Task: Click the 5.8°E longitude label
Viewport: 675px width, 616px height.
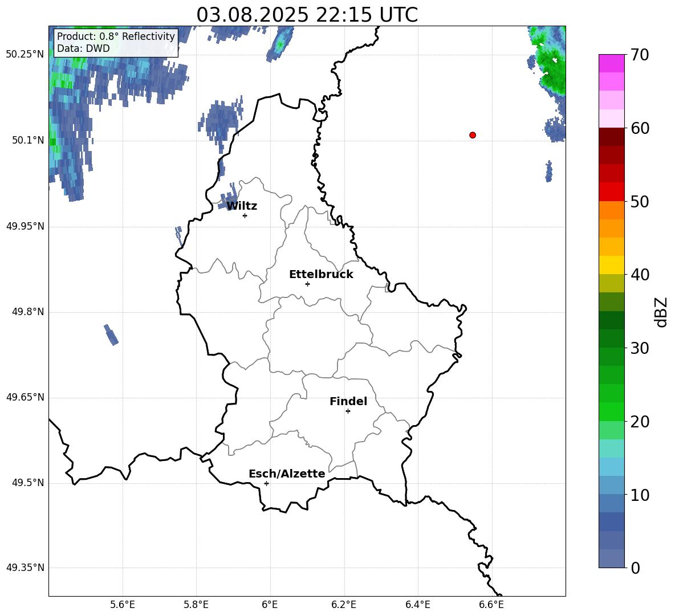Action: click(x=196, y=605)
